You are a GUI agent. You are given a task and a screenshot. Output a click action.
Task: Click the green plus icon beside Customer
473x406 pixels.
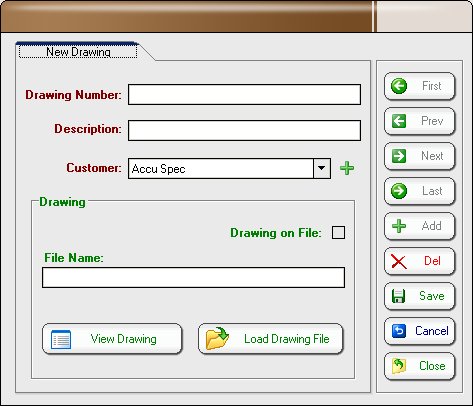coord(347,168)
